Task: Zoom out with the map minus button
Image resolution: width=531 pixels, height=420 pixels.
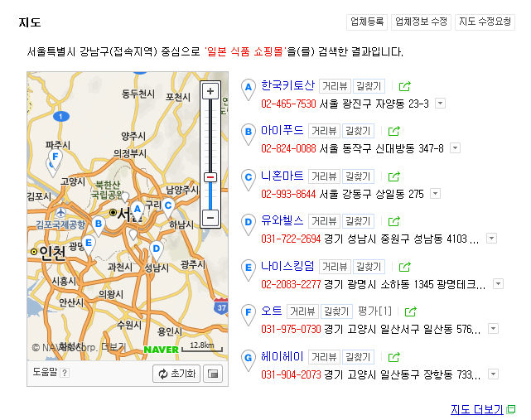Action: tap(210, 218)
